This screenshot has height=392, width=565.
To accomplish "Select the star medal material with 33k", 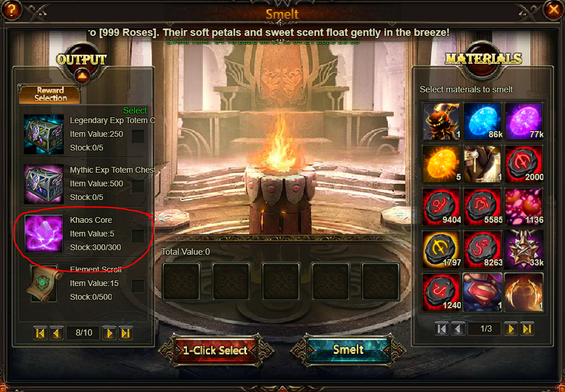I will click(x=524, y=249).
